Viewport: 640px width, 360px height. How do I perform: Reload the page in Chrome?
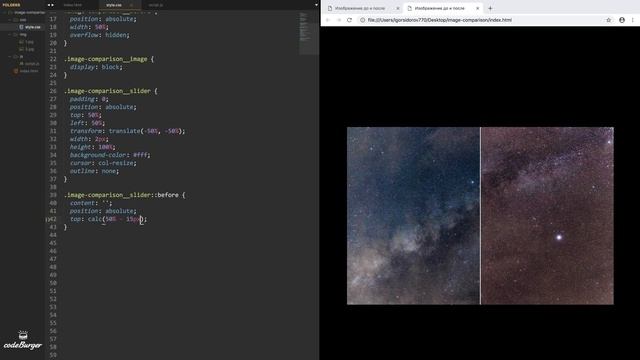coord(349,20)
